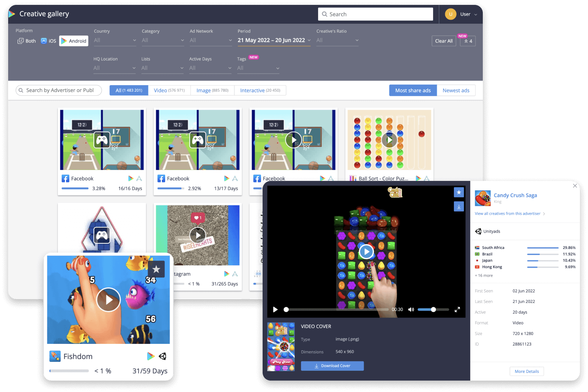Viewport: 588px width, 392px height.
Task: Adjust the video volume slider
Action: pos(433,310)
